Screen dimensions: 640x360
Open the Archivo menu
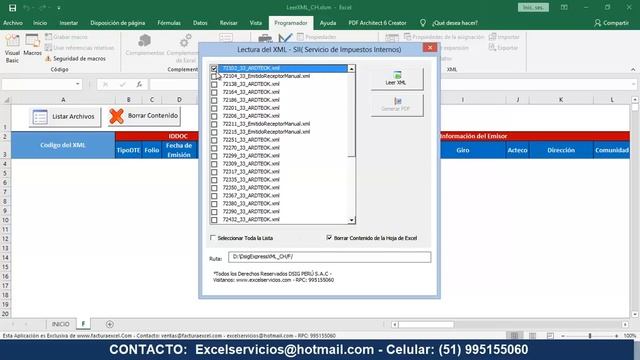(x=13, y=23)
